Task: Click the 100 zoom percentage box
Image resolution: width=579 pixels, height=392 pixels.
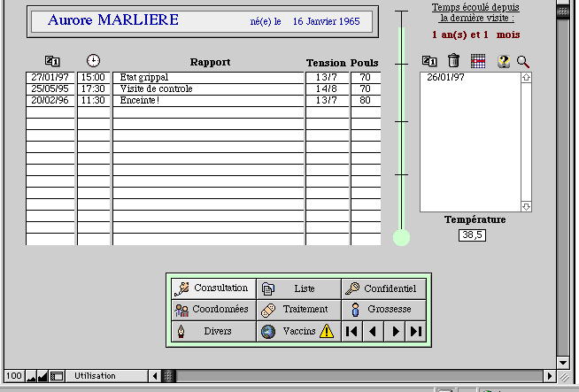Action: pos(14,376)
